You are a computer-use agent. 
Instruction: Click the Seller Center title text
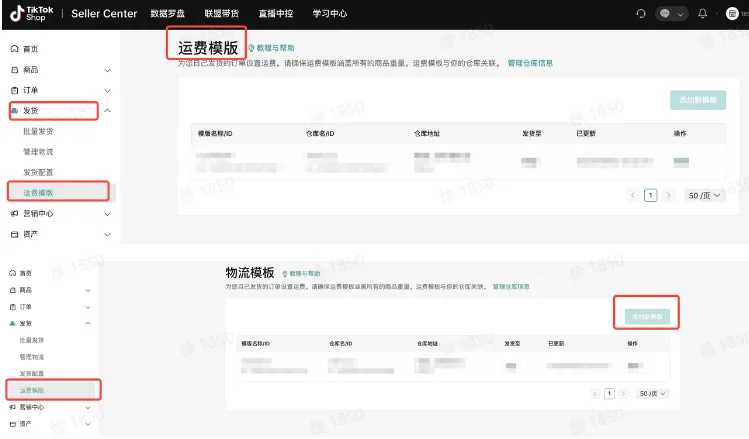click(x=104, y=14)
